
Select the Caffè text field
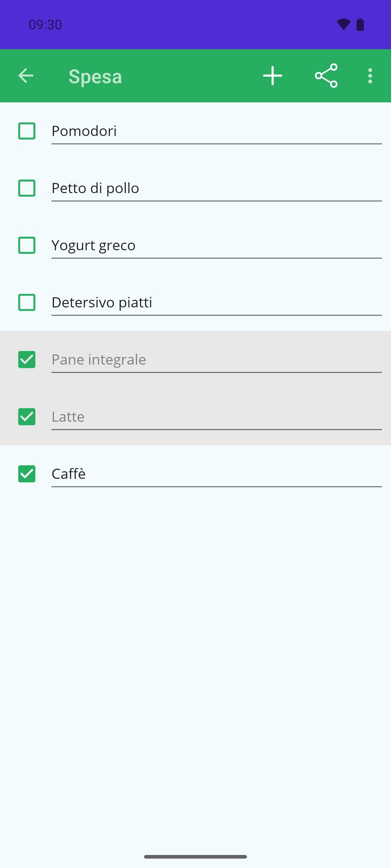(x=216, y=474)
